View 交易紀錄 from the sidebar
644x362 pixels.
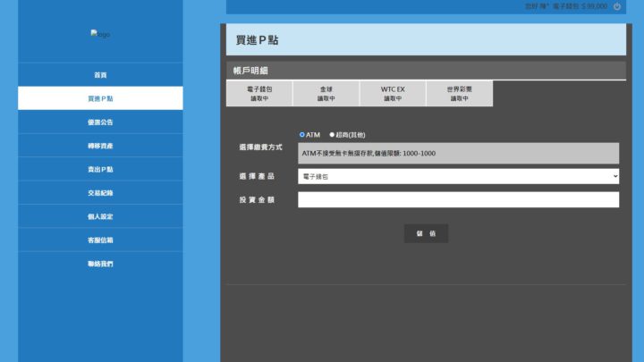(x=100, y=193)
